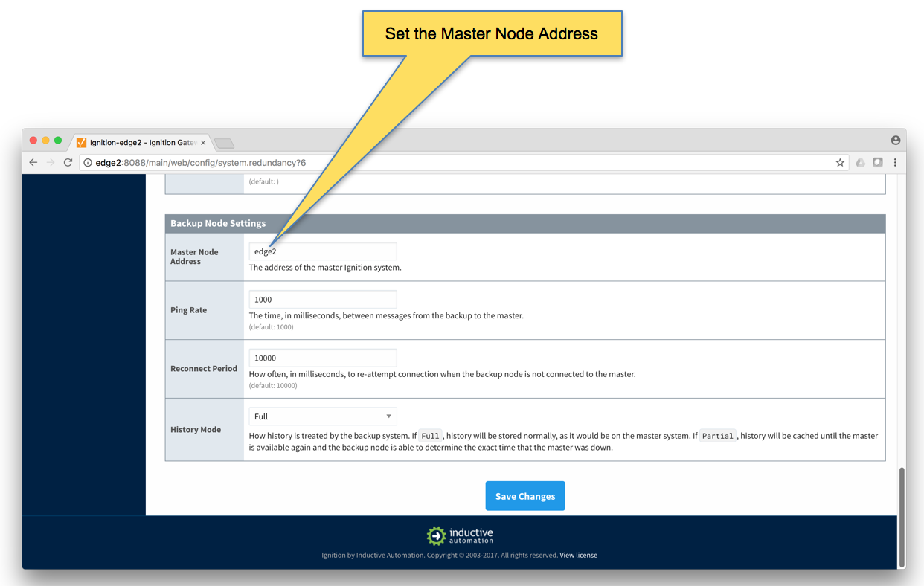Open the Chrome three-dot menu
Image resolution: width=924 pixels, height=586 pixels.
895,162
